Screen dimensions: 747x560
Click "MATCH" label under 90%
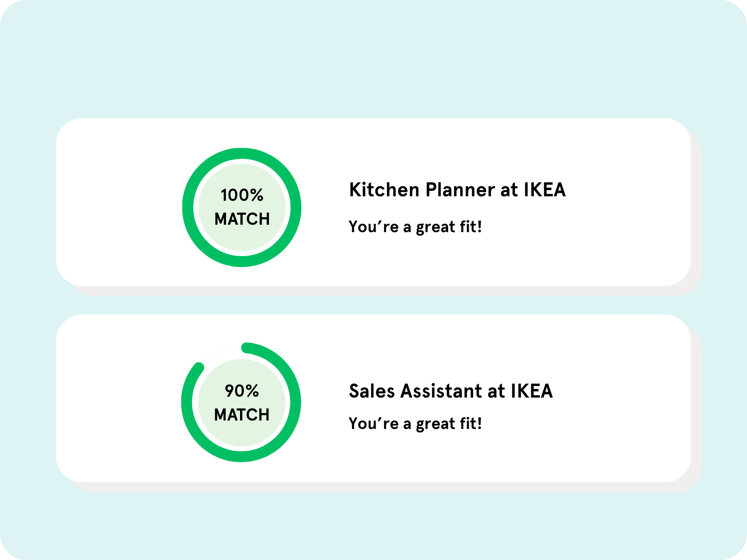tap(242, 415)
